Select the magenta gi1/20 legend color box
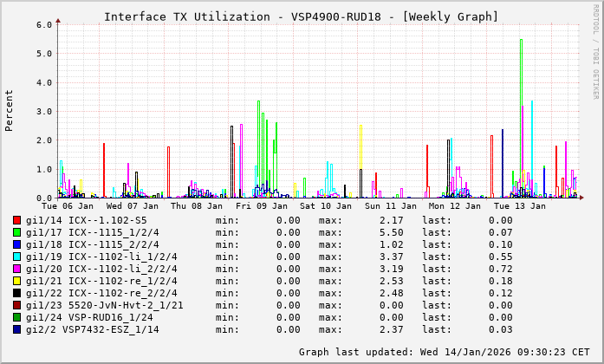 [16, 269]
